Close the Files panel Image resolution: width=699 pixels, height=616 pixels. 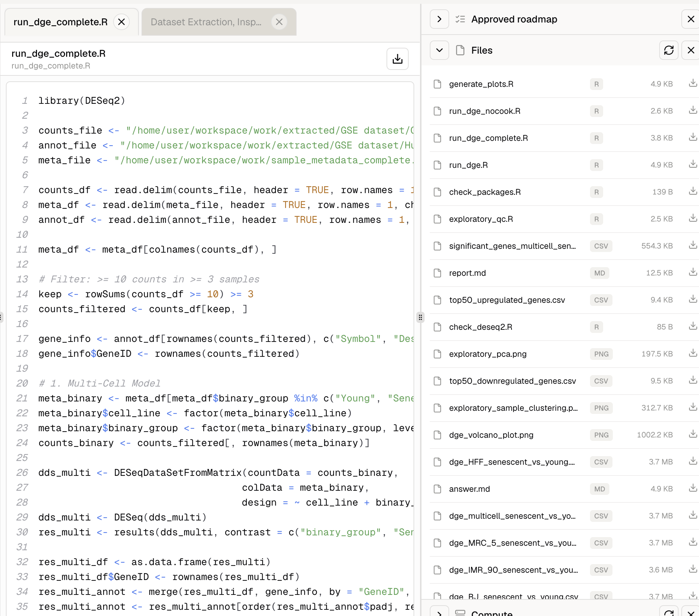pyautogui.click(x=691, y=50)
